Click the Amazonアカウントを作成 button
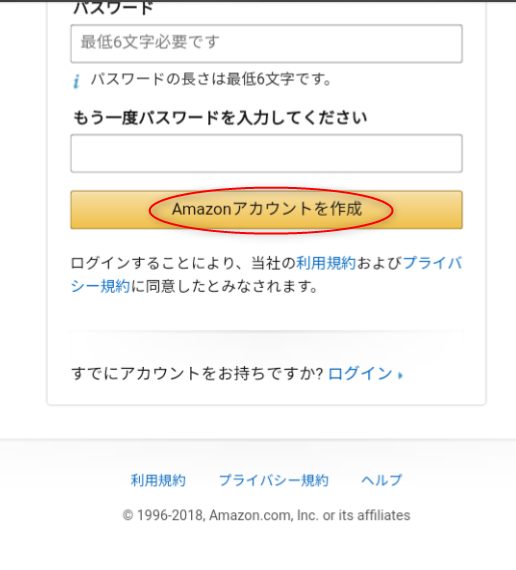 267,210
